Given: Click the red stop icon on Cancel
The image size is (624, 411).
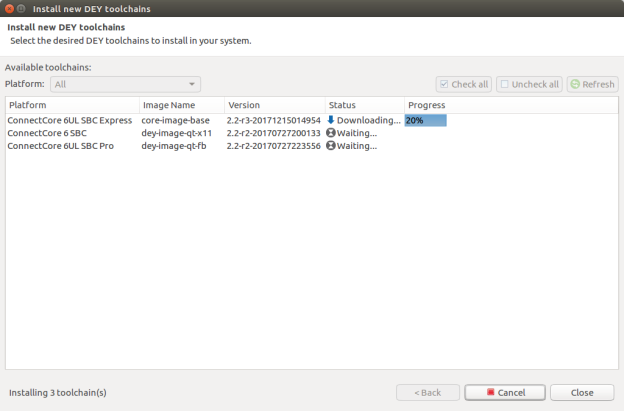Looking at the screenshot, I should (x=490, y=392).
